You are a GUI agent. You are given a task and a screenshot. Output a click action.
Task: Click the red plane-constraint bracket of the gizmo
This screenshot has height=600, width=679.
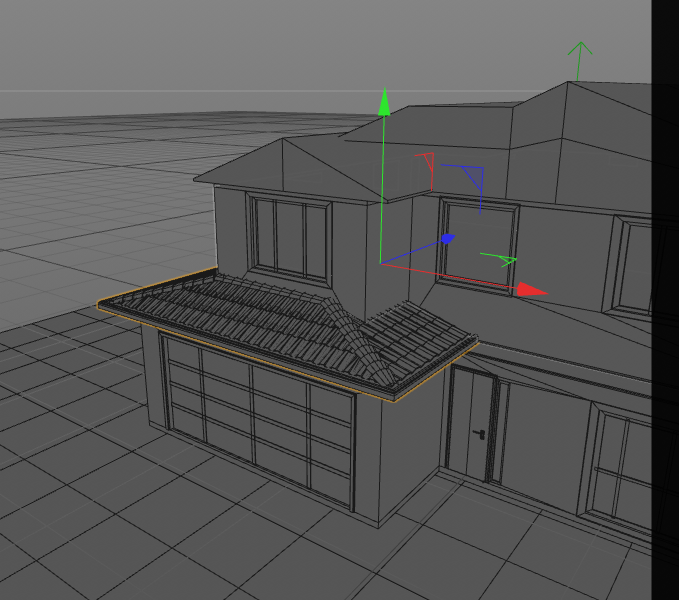click(426, 171)
